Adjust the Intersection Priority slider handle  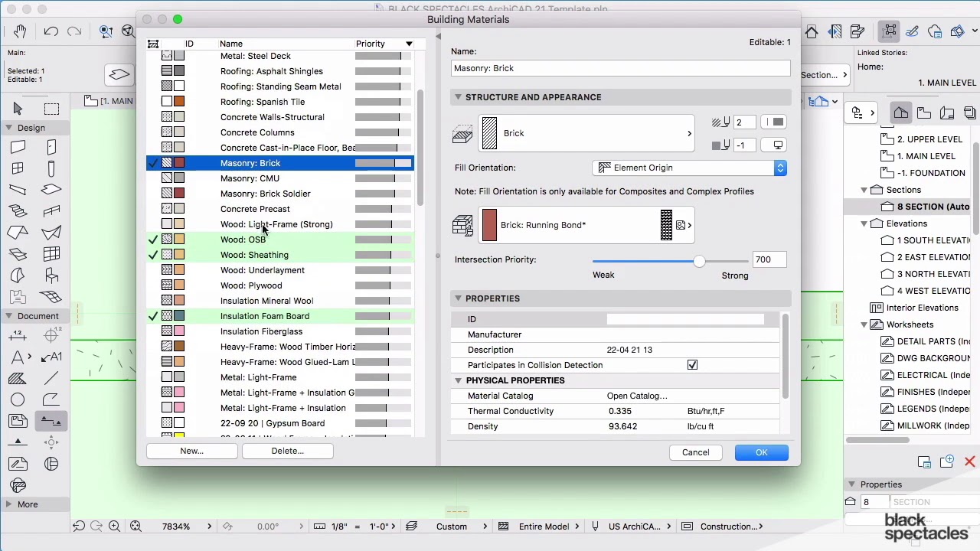(699, 261)
